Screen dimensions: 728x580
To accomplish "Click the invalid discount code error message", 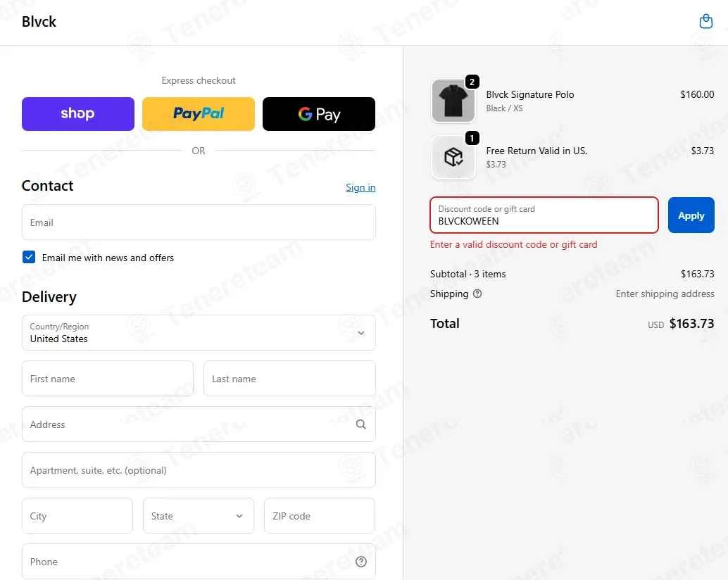I will click(x=513, y=244).
